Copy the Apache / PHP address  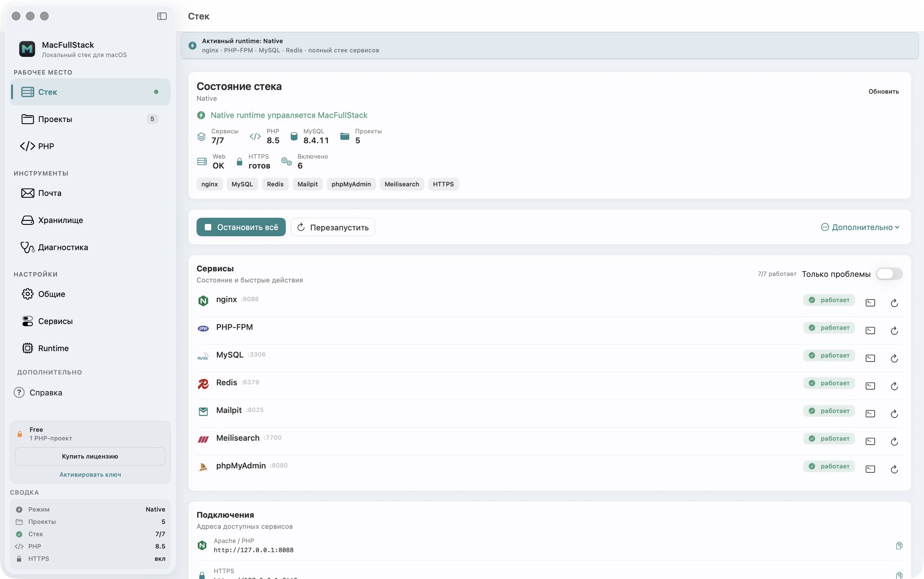[x=899, y=546]
